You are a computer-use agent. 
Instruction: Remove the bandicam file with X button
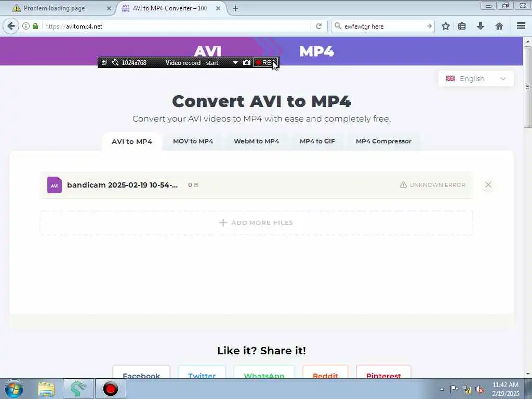(x=488, y=184)
